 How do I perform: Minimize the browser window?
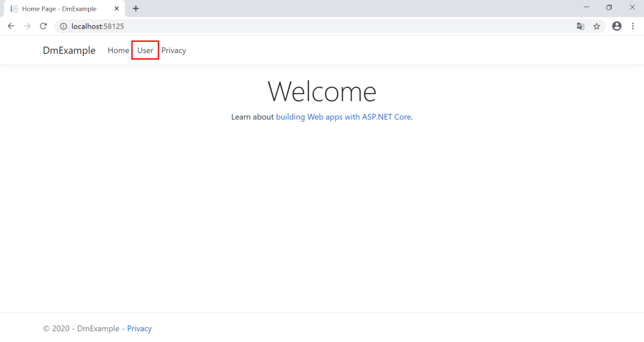[x=587, y=7]
